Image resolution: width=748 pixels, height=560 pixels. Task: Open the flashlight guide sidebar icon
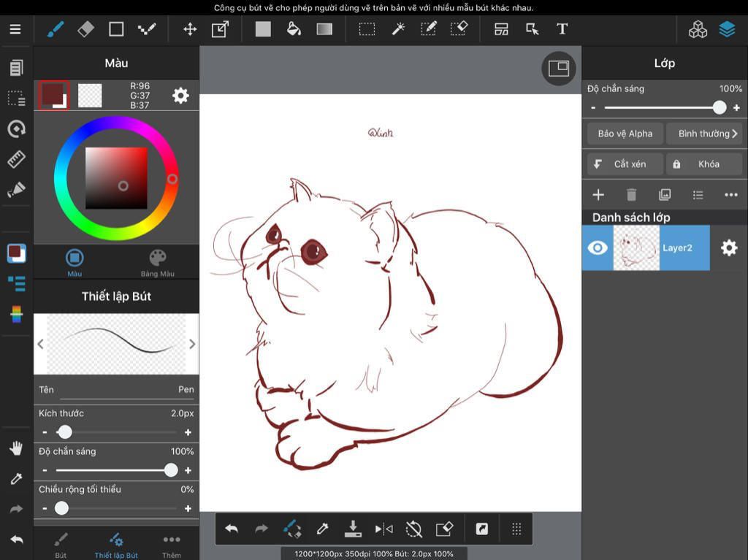click(x=16, y=190)
